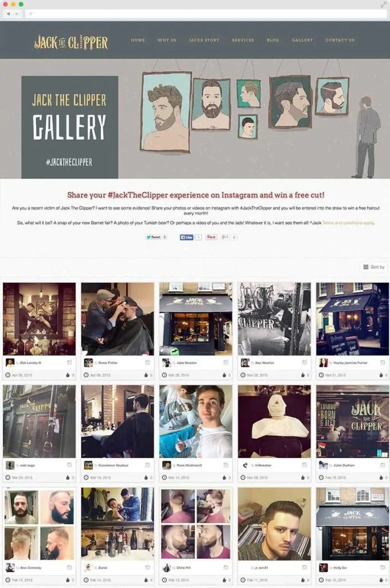Click the Google +1 button
This screenshot has width=390, height=588.
coord(225,237)
